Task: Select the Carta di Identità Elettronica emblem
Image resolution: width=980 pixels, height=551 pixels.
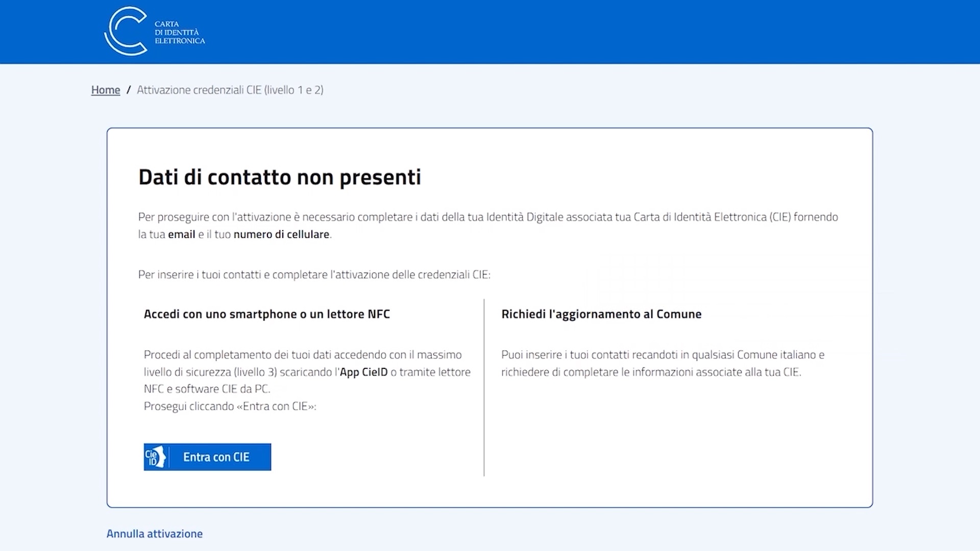Action: 127,31
